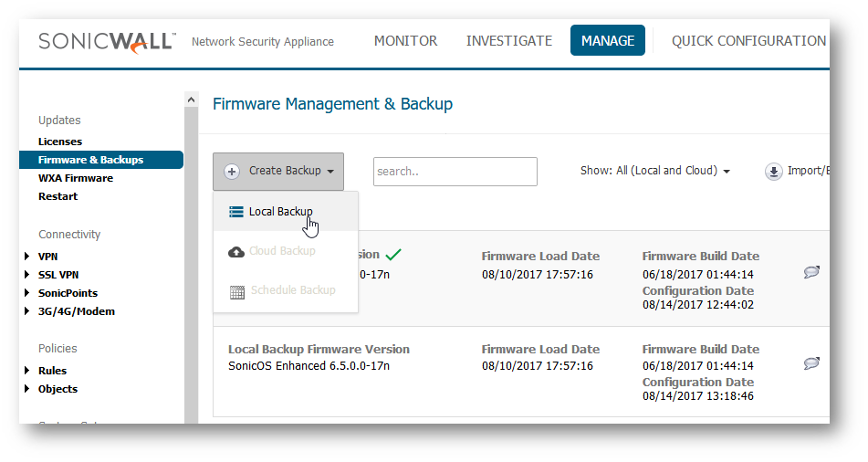Click the SonicWall logo
Image resolution: width=868 pixels, height=462 pixels.
107,41
